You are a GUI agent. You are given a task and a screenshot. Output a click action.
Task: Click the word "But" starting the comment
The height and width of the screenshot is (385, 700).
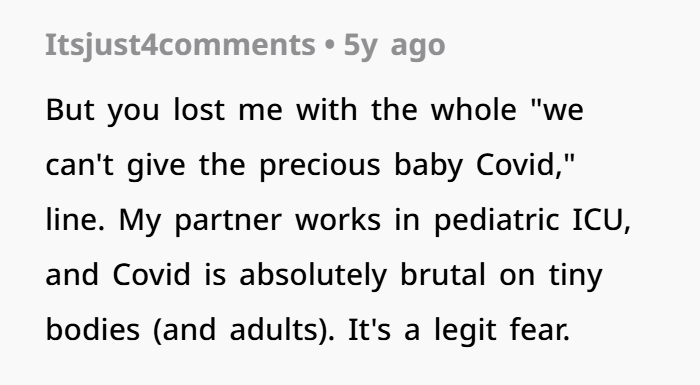point(70,109)
